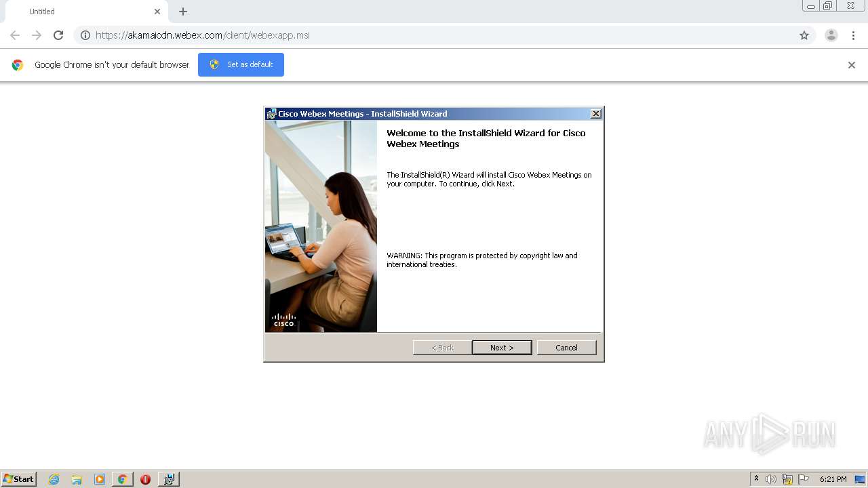
Task: Click the installer icon in the dialog title bar
Action: click(271, 114)
